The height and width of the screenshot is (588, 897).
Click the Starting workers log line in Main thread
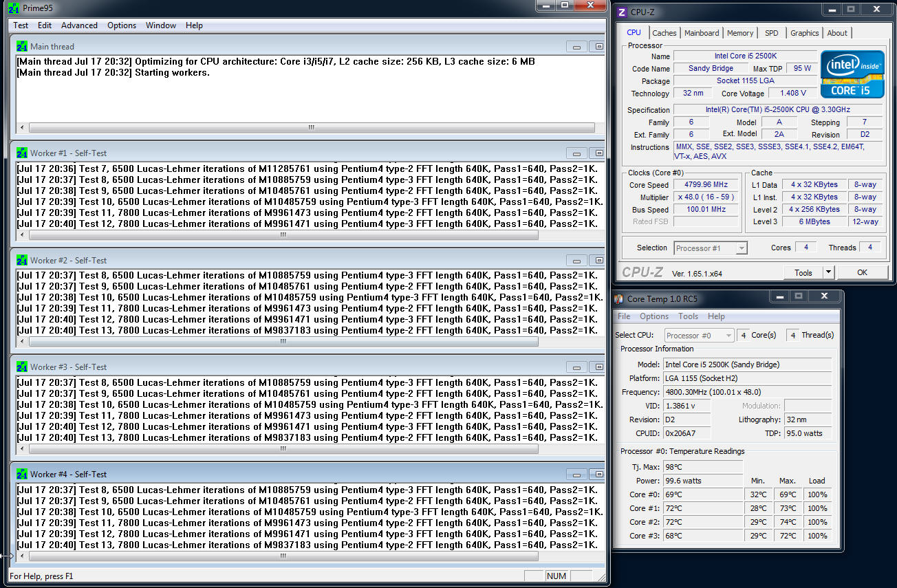pyautogui.click(x=114, y=72)
